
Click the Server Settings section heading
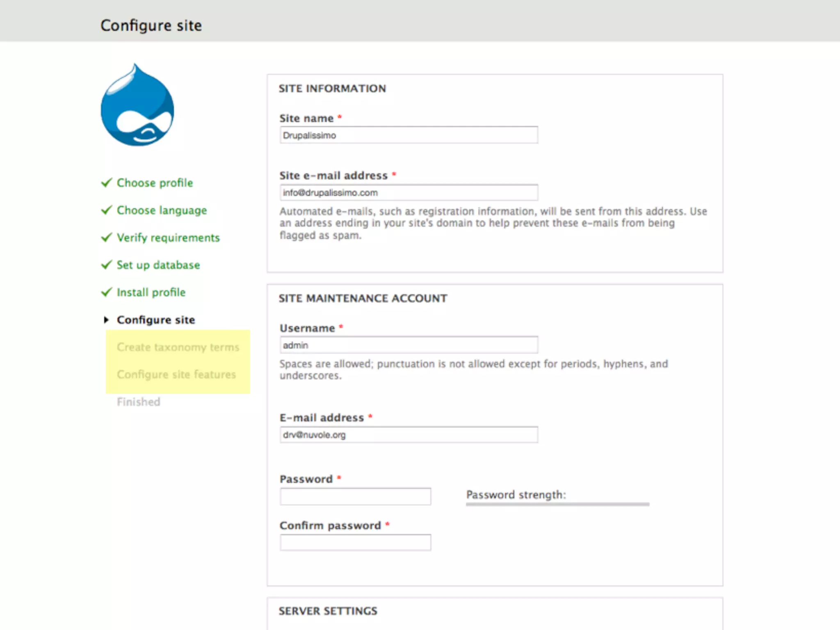pos(328,611)
